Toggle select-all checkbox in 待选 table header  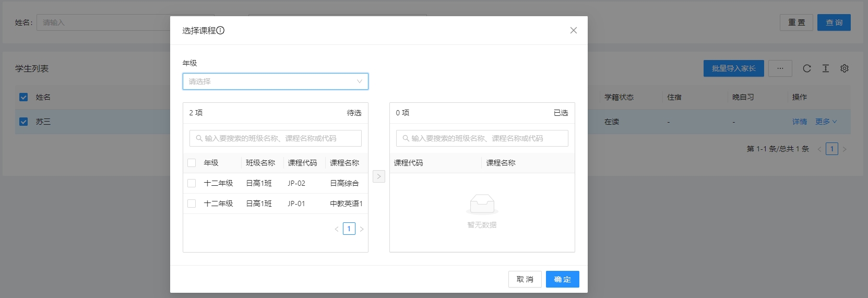click(192, 163)
